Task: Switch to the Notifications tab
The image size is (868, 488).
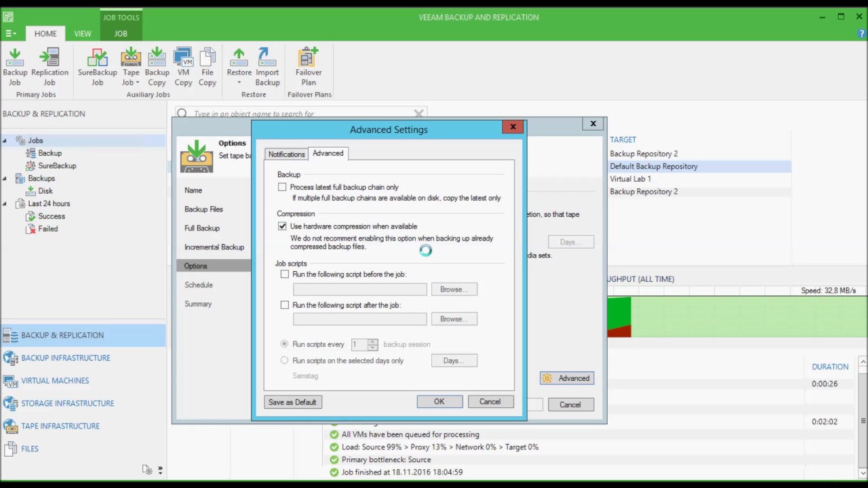Action: [x=286, y=155]
